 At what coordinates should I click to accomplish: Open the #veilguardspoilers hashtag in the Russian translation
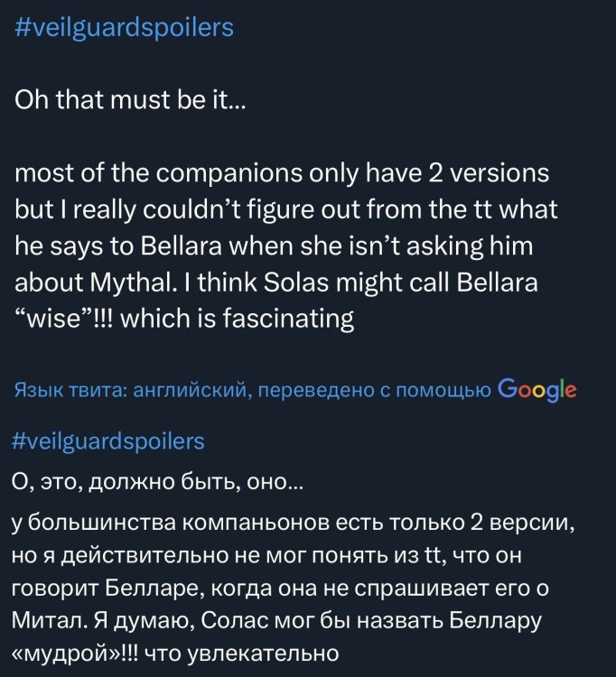pyautogui.click(x=110, y=441)
